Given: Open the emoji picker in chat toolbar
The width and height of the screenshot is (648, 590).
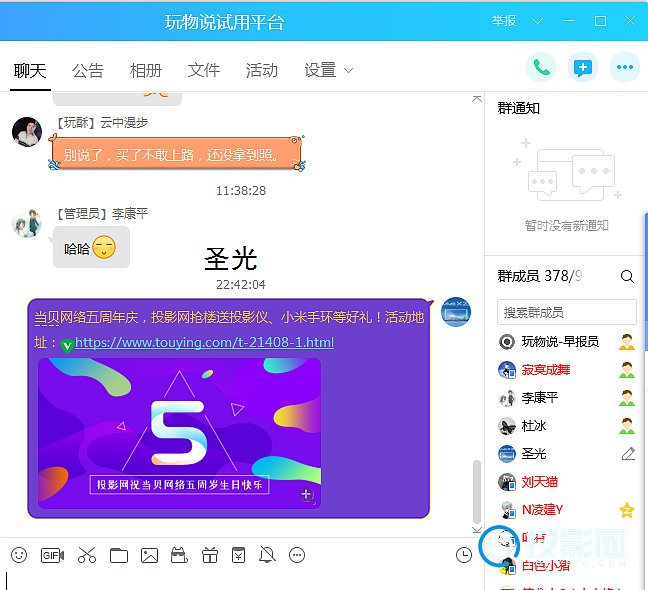Looking at the screenshot, I should click(x=19, y=555).
